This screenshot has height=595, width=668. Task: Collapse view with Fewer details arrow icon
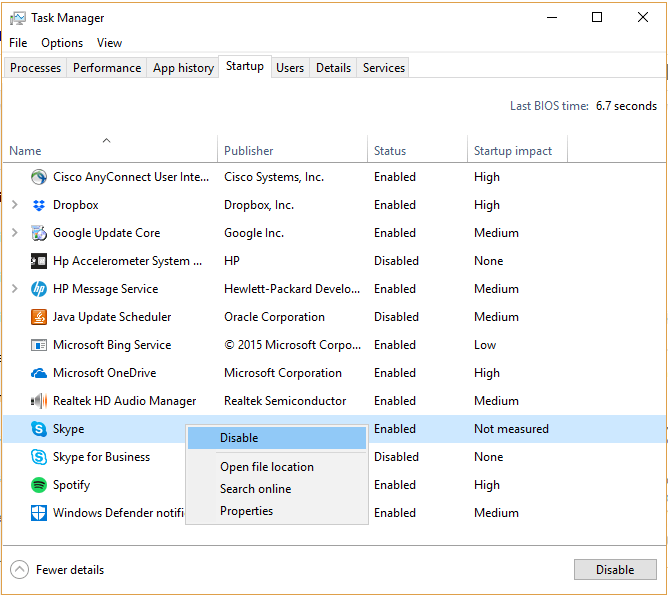(19, 569)
